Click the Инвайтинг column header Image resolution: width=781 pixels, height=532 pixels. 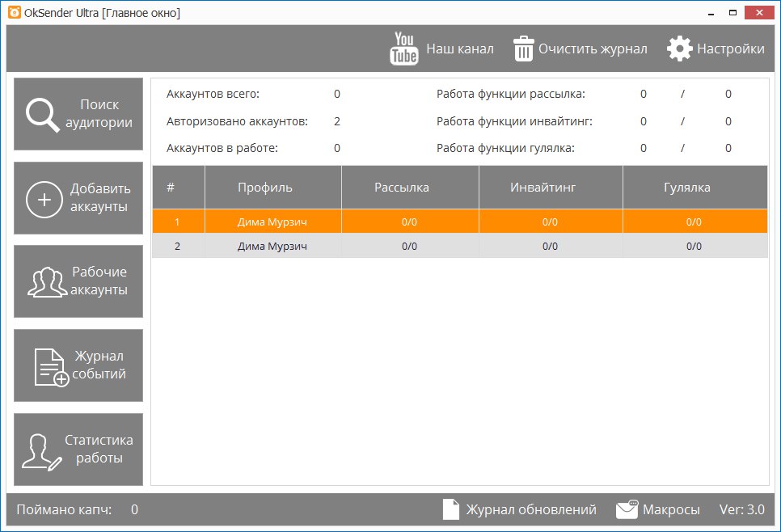click(x=542, y=188)
